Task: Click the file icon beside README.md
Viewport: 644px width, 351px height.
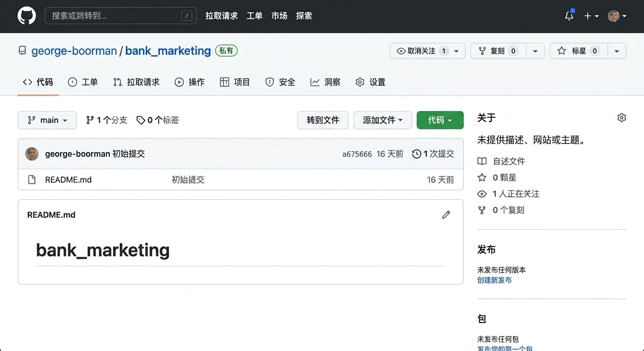Action: (32, 180)
